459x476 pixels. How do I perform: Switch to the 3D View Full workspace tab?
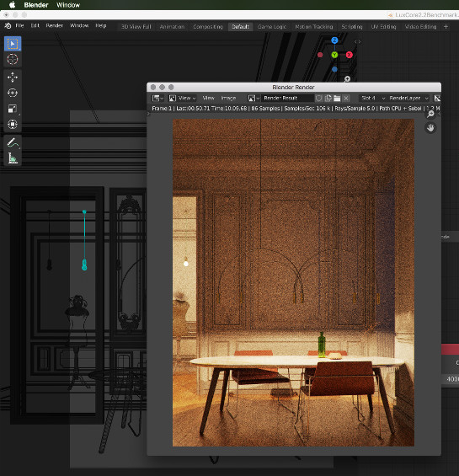pyautogui.click(x=136, y=27)
